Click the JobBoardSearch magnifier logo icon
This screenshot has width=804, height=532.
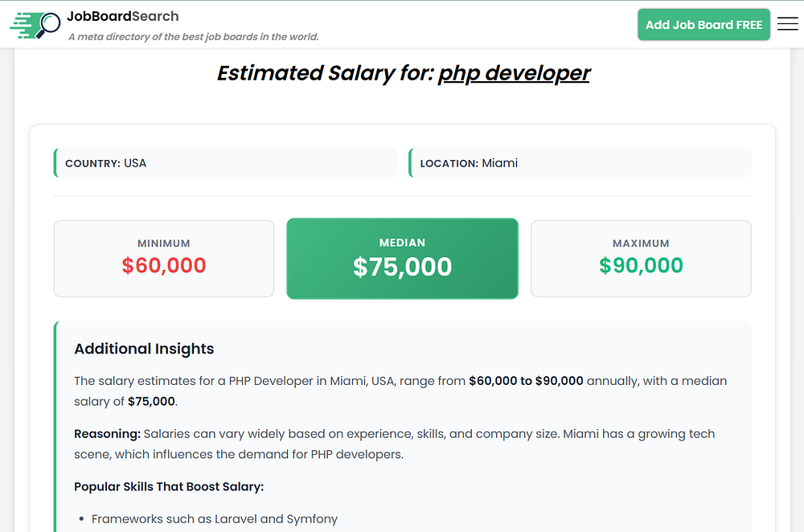[x=35, y=25]
